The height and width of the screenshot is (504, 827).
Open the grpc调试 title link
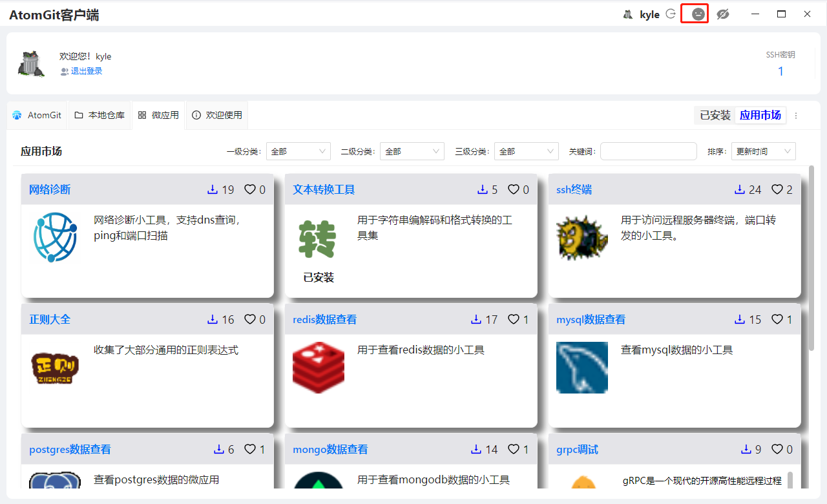(577, 449)
